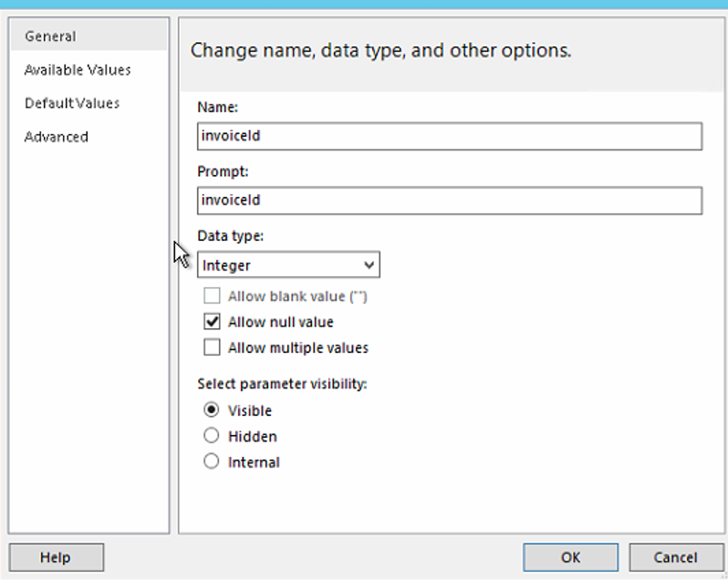
Task: Enable Allow multiple values
Action: click(x=213, y=347)
